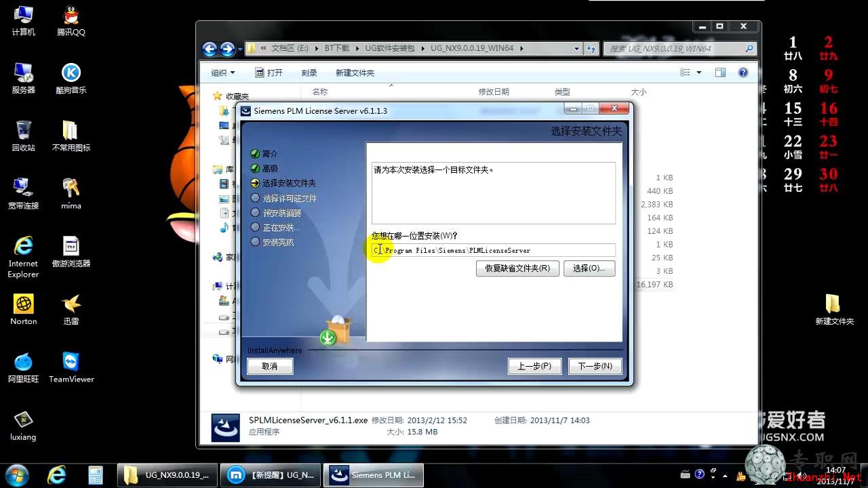Click the install path input field

(x=494, y=250)
